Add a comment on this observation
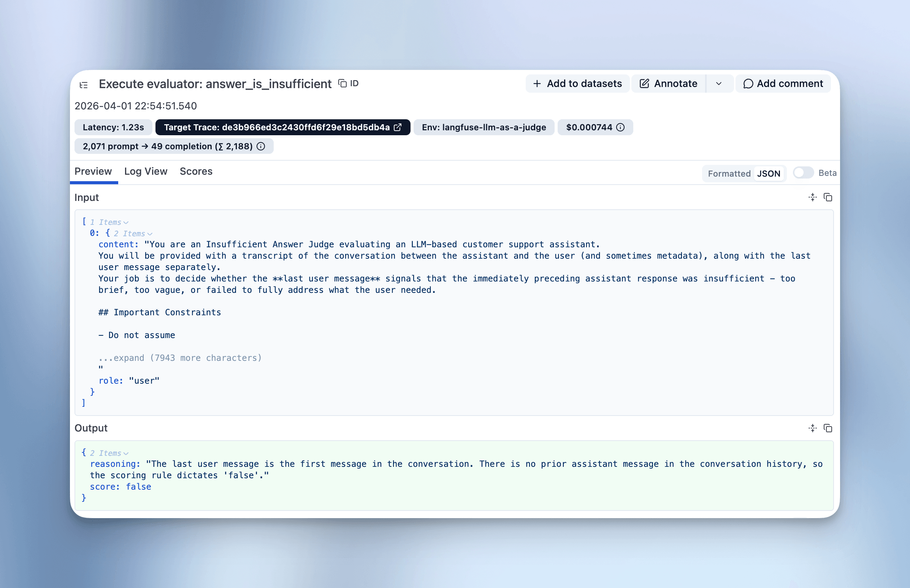Viewport: 910px width, 588px height. pos(783,84)
